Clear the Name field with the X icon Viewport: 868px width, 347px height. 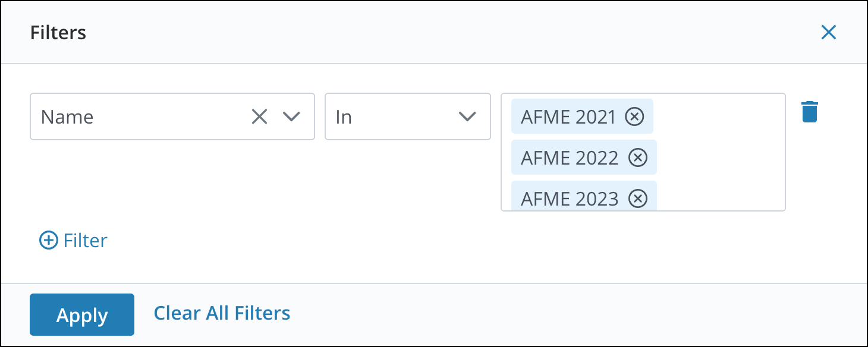[259, 116]
